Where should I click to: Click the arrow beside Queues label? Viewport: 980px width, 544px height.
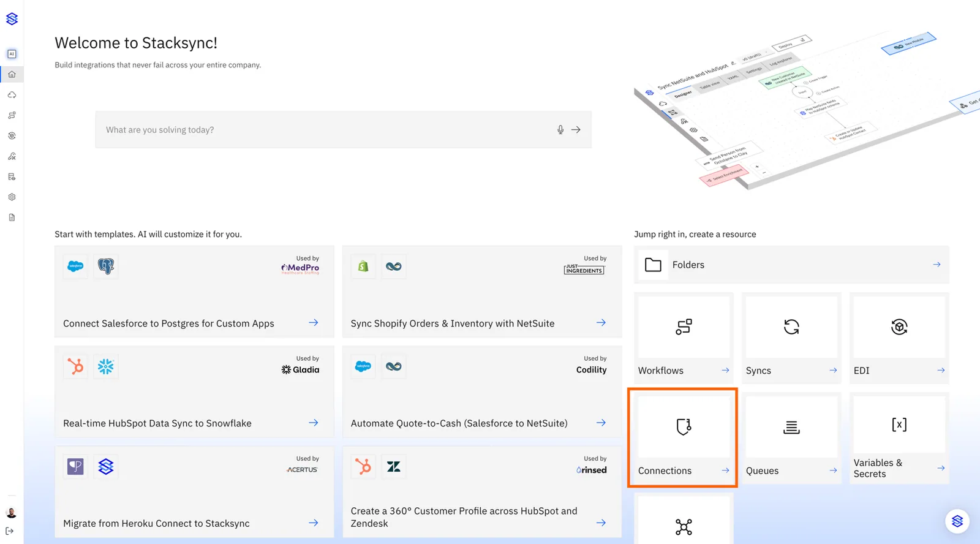833,470
